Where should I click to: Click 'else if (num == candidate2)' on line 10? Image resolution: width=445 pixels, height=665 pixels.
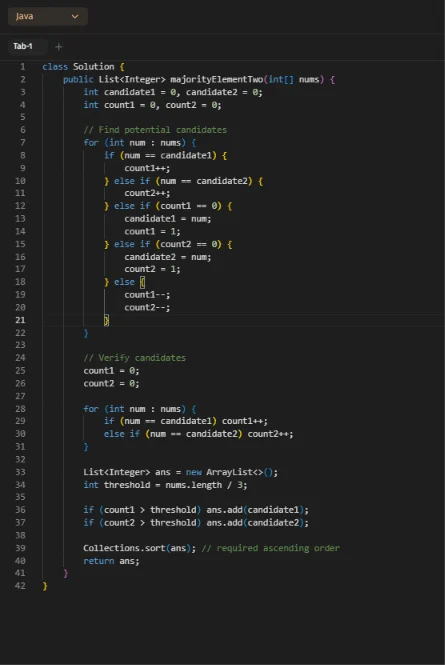pyautogui.click(x=183, y=181)
